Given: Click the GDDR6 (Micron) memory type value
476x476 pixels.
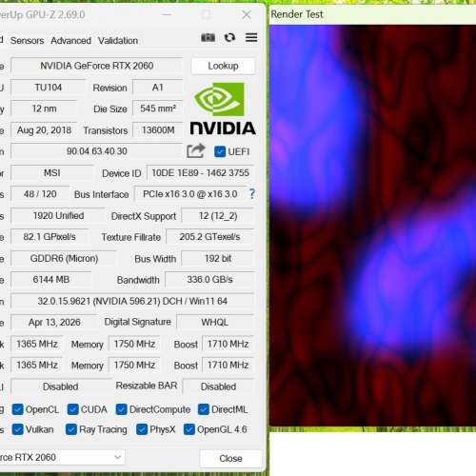Looking at the screenshot, I should pyautogui.click(x=64, y=258).
